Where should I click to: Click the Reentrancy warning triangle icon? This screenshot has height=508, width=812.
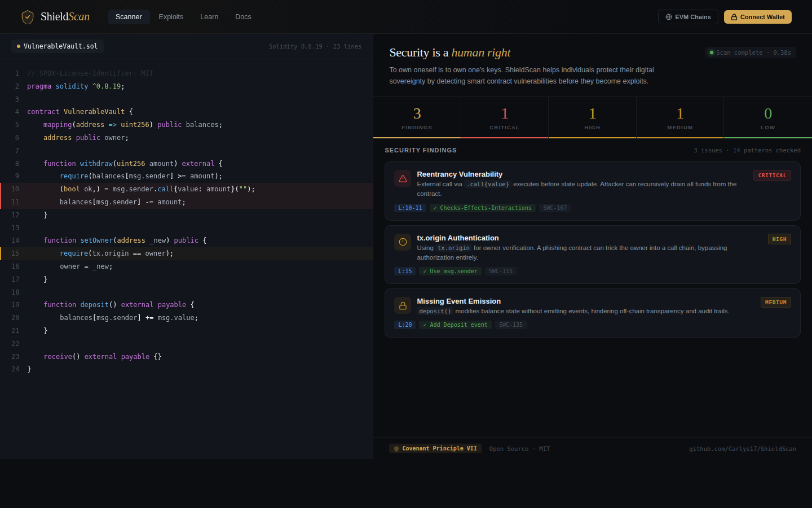pyautogui.click(x=403, y=178)
